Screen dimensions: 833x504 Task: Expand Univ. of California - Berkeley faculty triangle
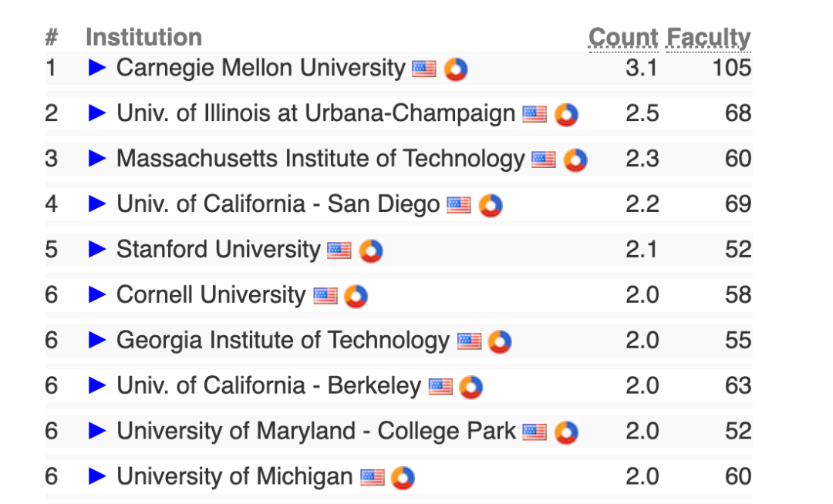(x=96, y=385)
